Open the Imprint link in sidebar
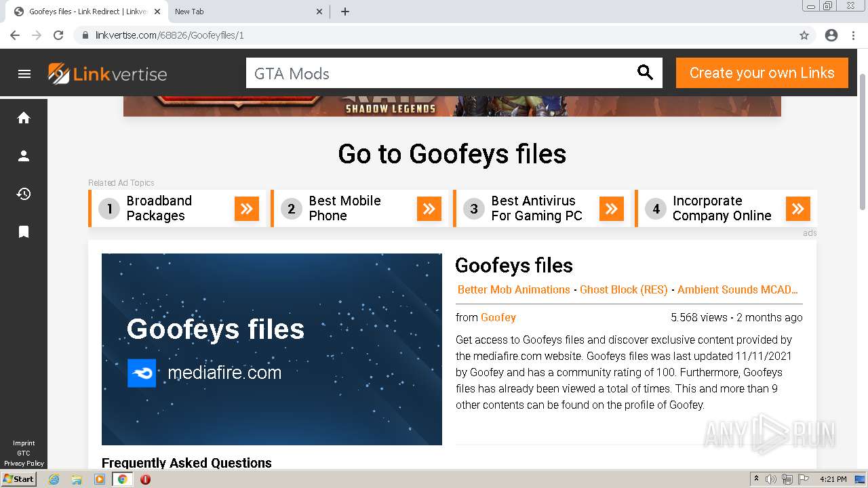This screenshot has height=488, width=868. pos(24,443)
